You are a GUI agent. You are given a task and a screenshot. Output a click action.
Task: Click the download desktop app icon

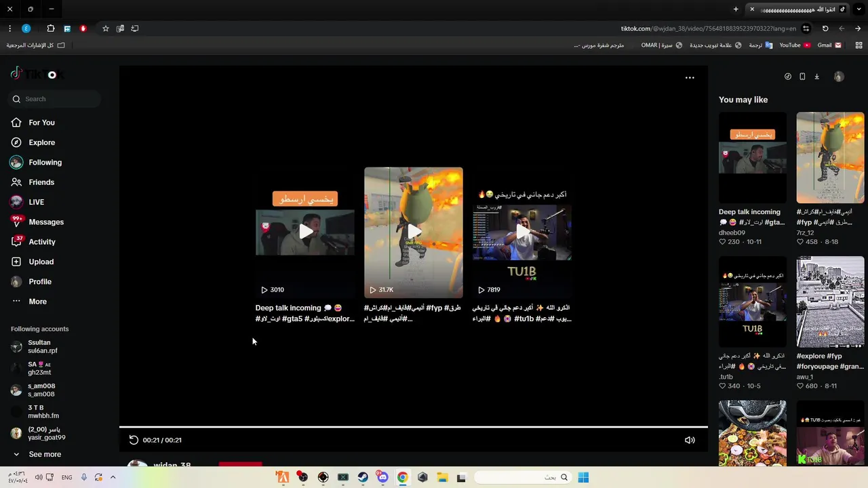pos(817,77)
